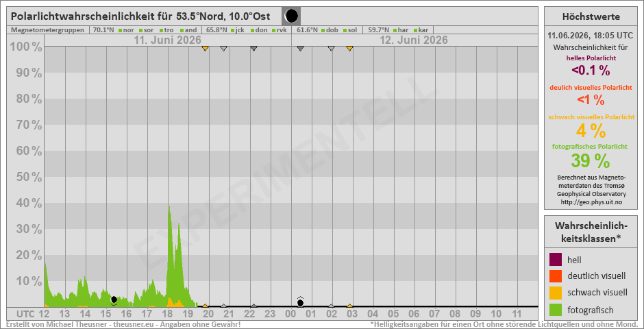644x329 pixels.
Task: Click the '39 %' fotografisches Polarlicht value
Action: tap(591, 161)
